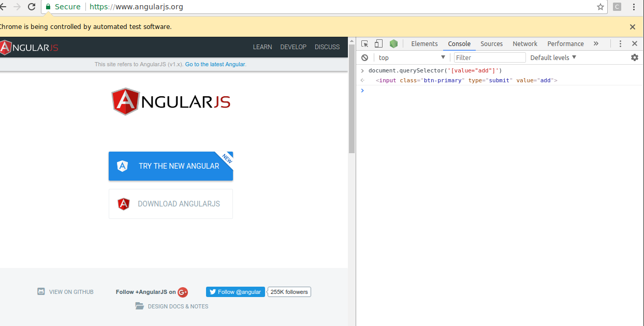The height and width of the screenshot is (326, 644).
Task: Click the AngularJS logo in the navbar
Action: point(29,47)
